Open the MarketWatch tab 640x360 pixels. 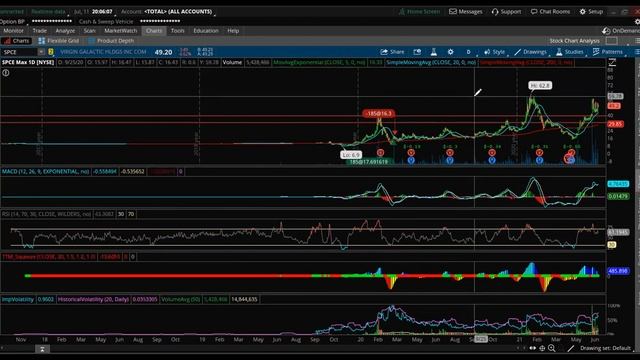coord(120,31)
